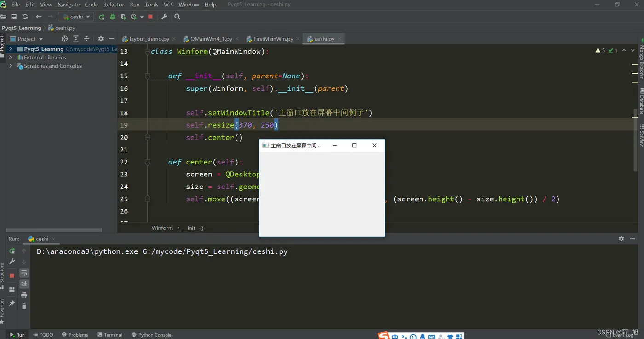This screenshot has height=339, width=644.
Task: Open the TODO tool window
Action: (43, 335)
